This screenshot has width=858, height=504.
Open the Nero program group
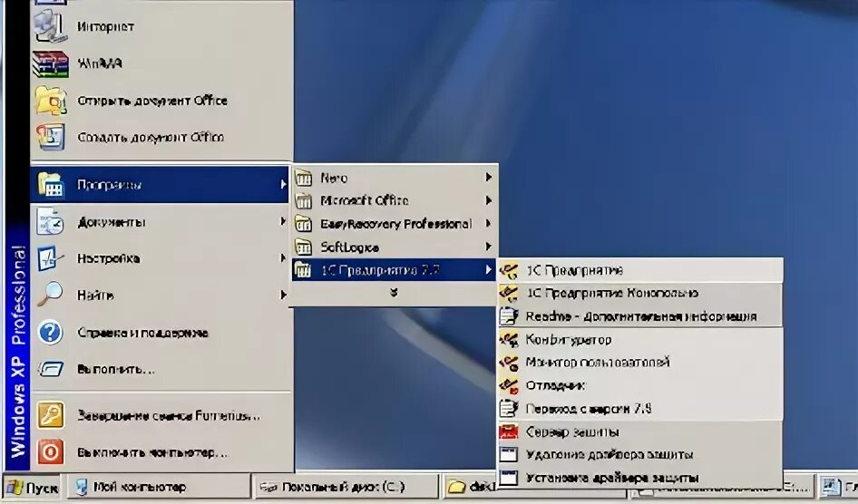(x=394, y=178)
